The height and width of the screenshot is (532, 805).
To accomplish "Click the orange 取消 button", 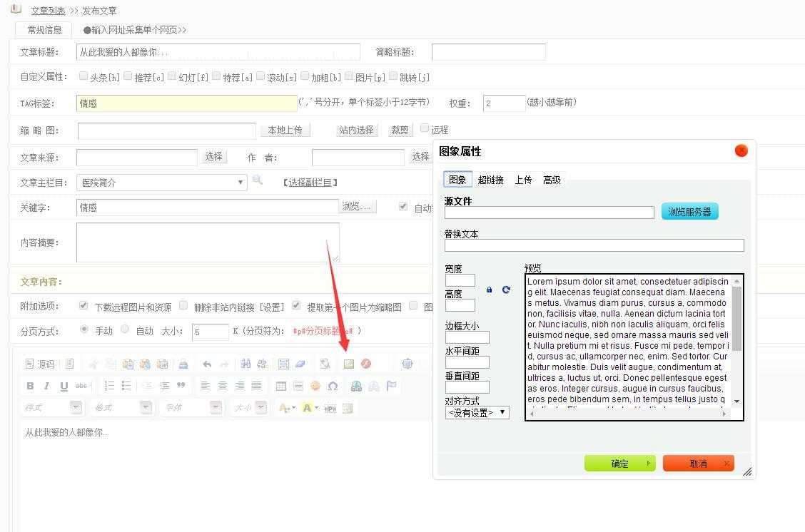I will [698, 464].
